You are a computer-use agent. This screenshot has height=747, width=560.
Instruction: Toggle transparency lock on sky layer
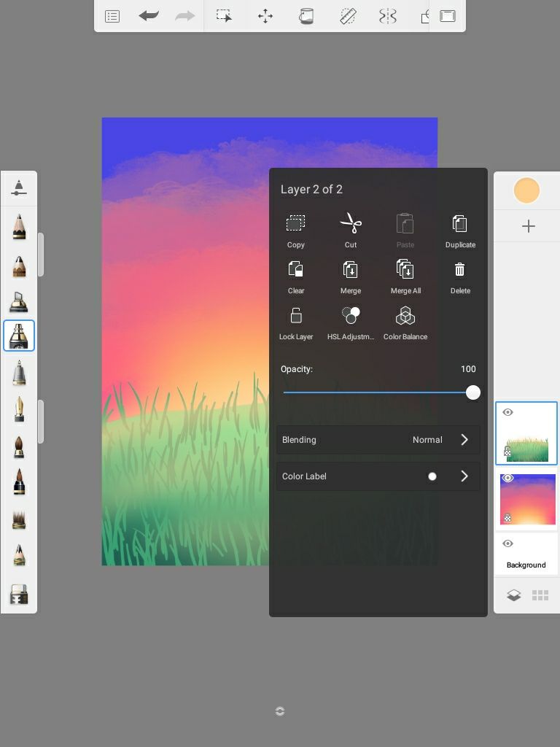tap(507, 518)
